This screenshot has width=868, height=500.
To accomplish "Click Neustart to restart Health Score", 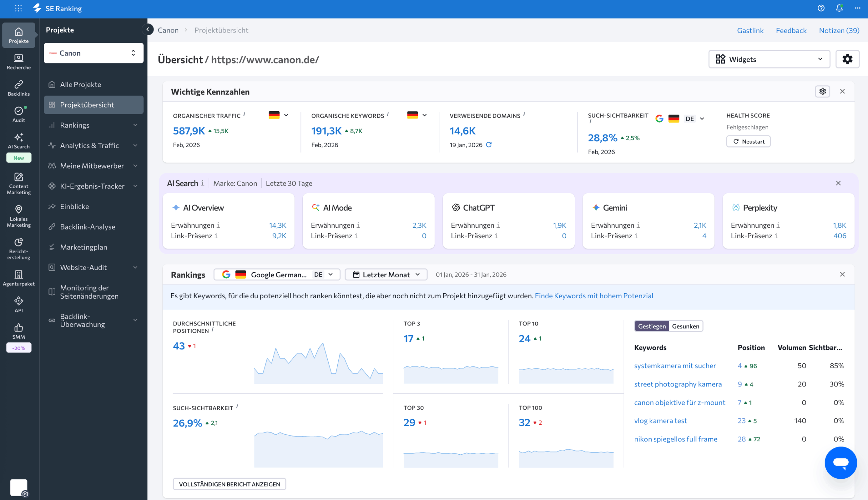I will pos(748,141).
